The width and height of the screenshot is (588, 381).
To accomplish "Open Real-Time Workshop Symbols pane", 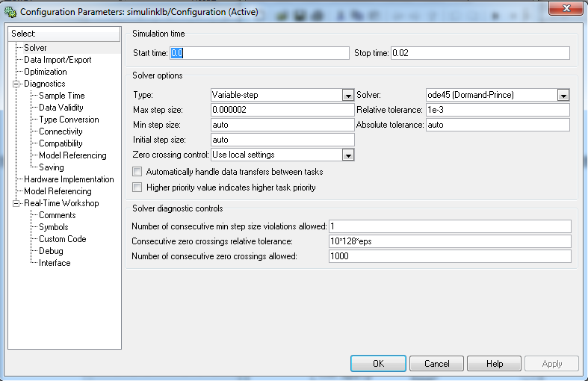I will point(54,227).
